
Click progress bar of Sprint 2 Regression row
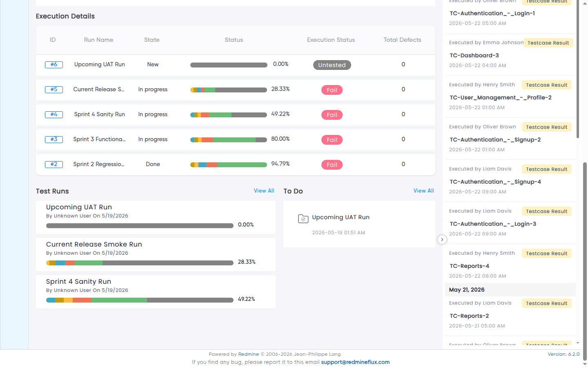229,165
